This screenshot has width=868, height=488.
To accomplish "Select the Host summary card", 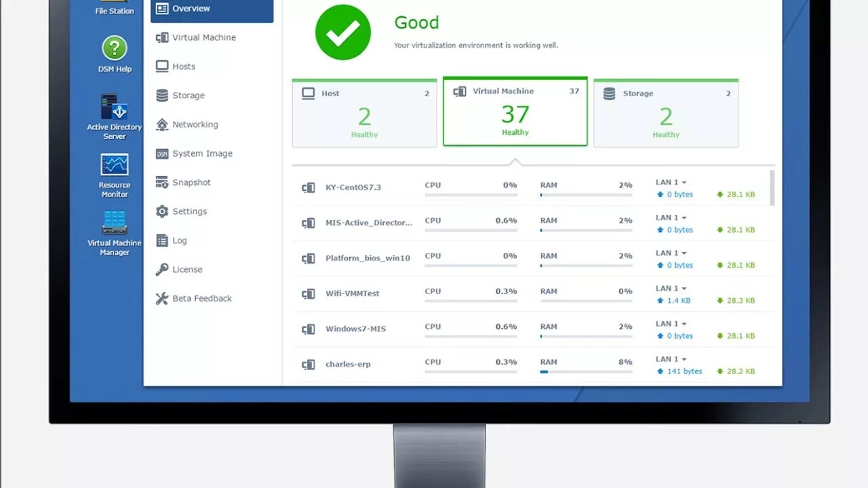I will pyautogui.click(x=365, y=113).
